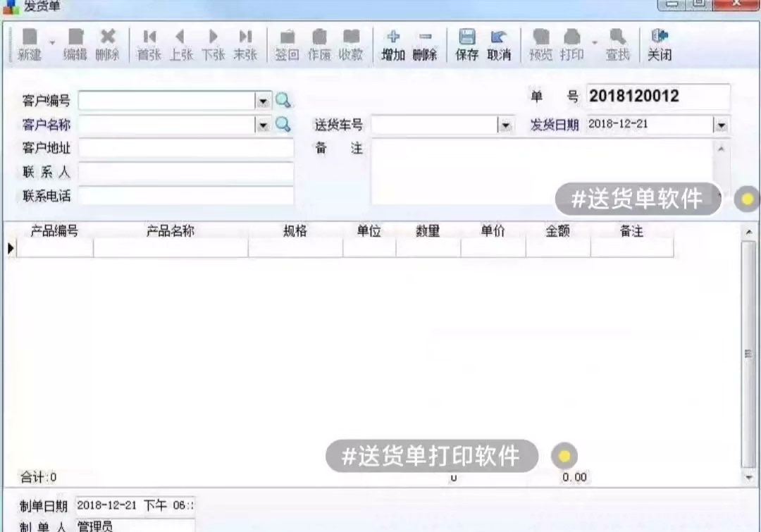This screenshot has width=761, height=532.
Task: Click the 0.00 amount total
Action: [574, 478]
